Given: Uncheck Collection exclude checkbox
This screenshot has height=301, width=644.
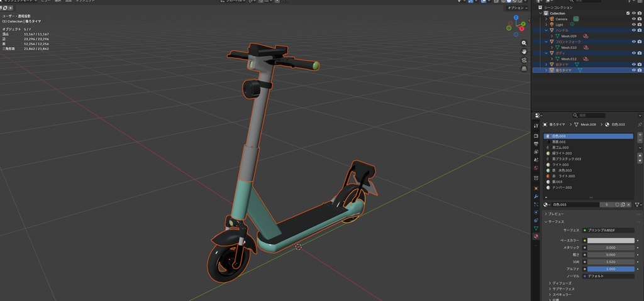Looking at the screenshot, I should pos(628,13).
